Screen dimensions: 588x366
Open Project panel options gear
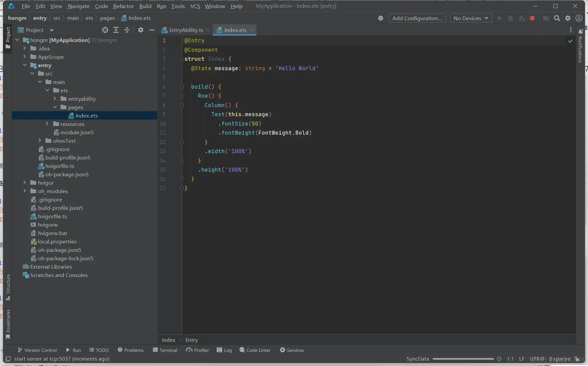[141, 30]
